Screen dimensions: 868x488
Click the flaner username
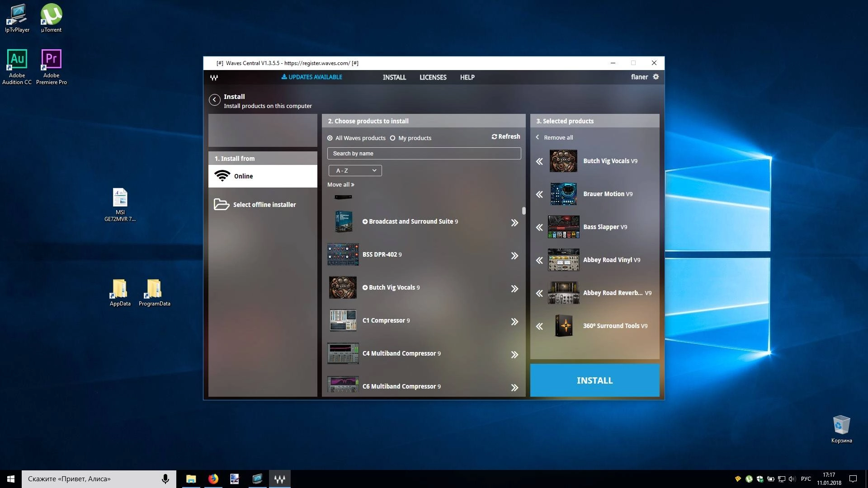pos(639,77)
